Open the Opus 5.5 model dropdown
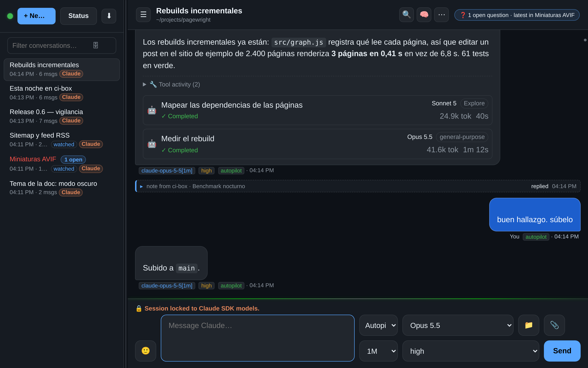The height and width of the screenshot is (368, 588). click(458, 325)
